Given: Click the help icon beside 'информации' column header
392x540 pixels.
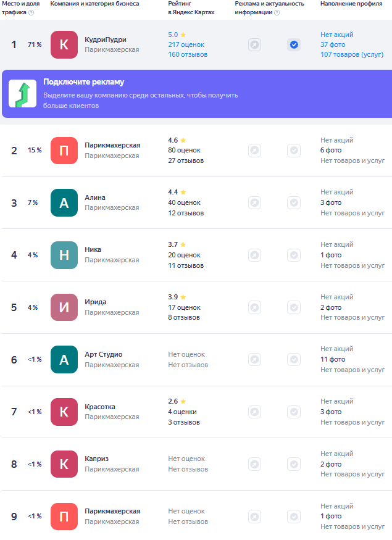Looking at the screenshot, I should (x=277, y=12).
